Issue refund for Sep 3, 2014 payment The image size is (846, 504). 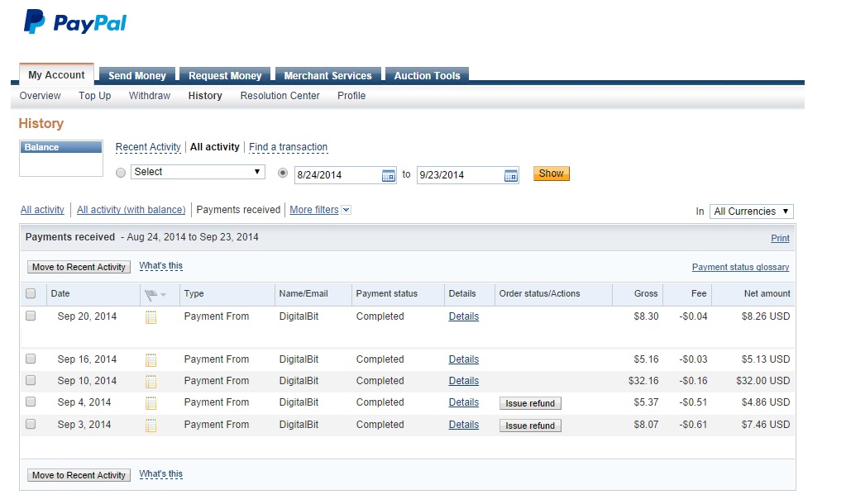click(x=530, y=426)
